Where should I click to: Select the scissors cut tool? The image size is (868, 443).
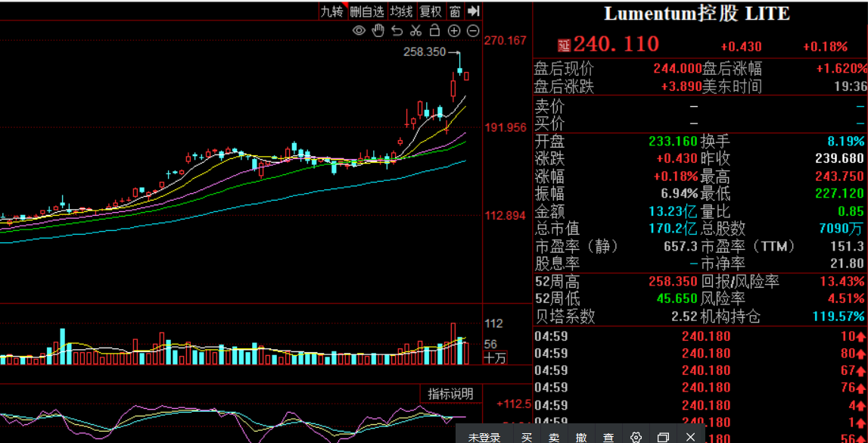[x=416, y=30]
